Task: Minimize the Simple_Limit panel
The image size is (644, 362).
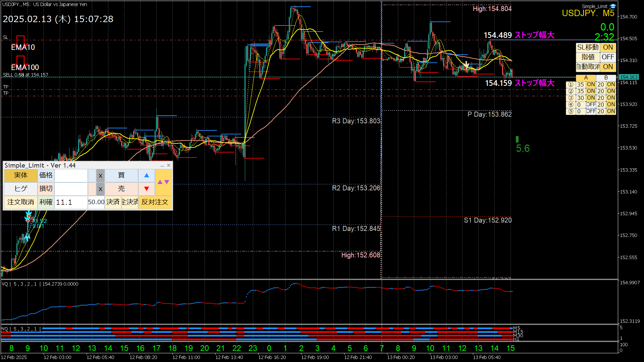Action: 162,166
